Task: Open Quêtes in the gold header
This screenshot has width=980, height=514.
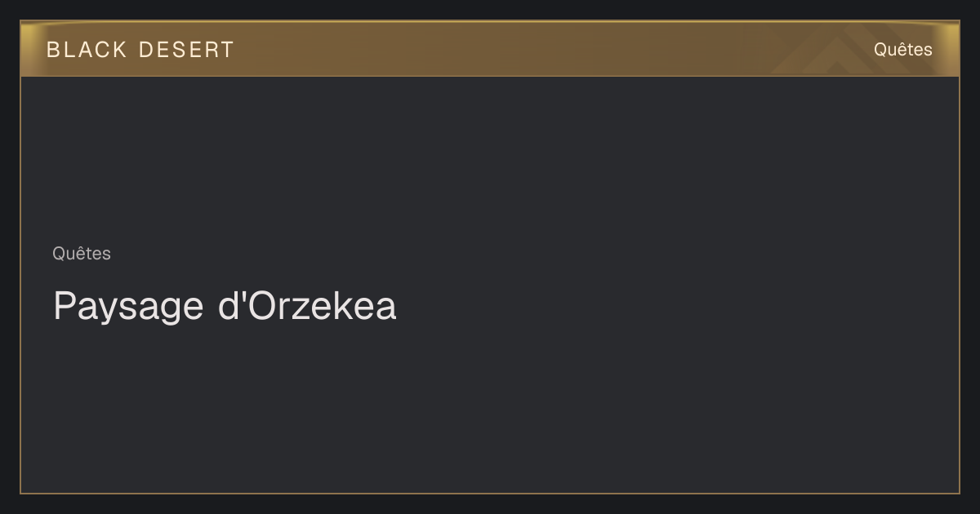Action: click(902, 50)
